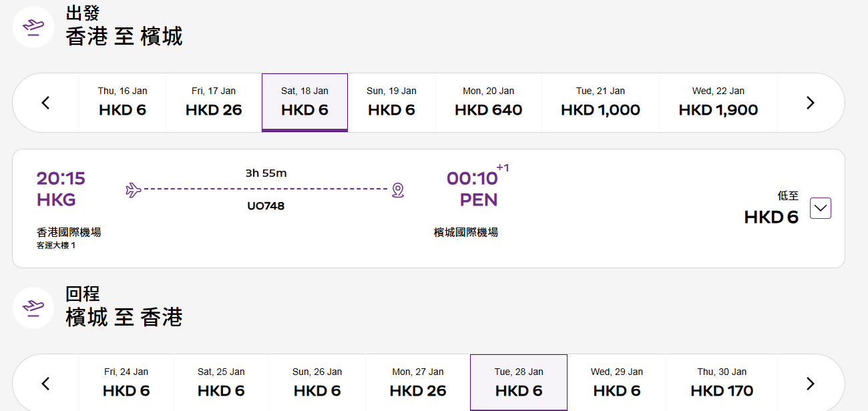The width and height of the screenshot is (868, 411).
Task: Select Tue, 21 Jan departure at HKD 1,000
Action: coord(600,102)
